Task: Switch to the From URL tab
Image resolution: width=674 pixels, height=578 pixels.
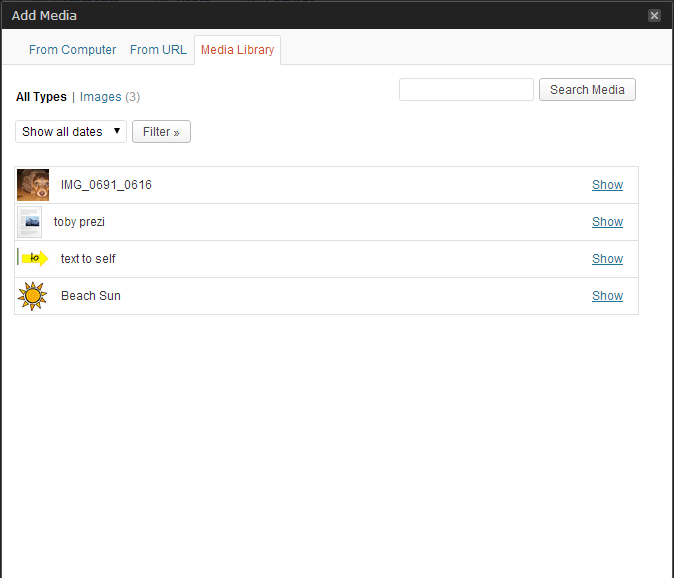Action: [158, 50]
